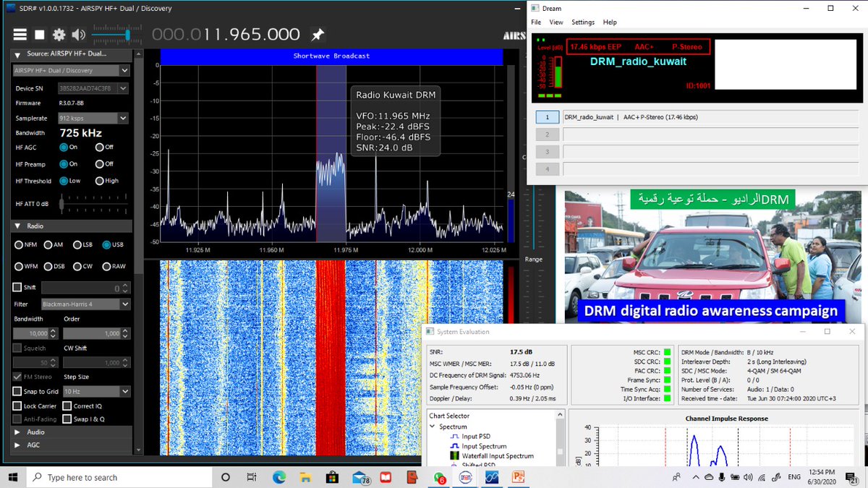Click the pin icon beside frequency
Image resolution: width=868 pixels, height=488 pixels.
[x=317, y=34]
